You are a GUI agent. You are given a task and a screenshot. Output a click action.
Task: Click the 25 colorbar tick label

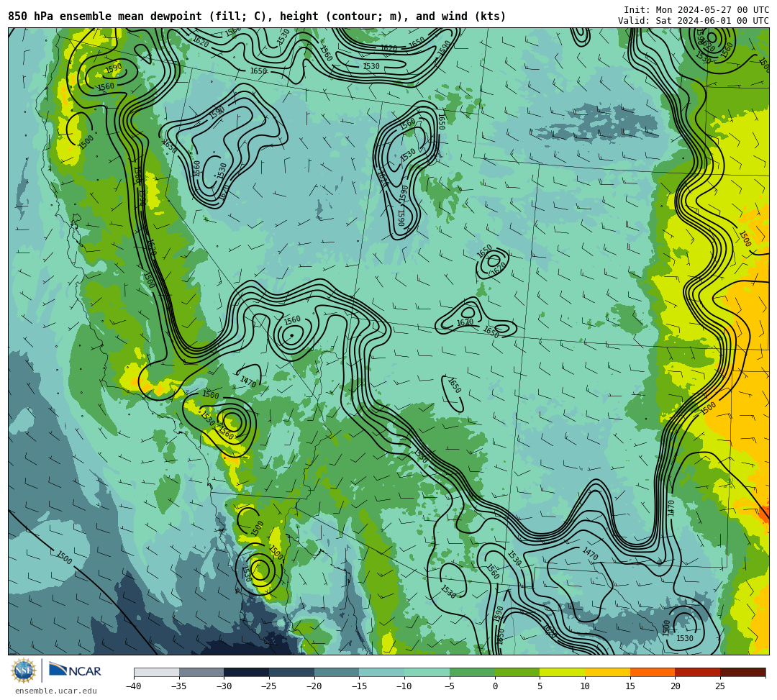[x=720, y=686]
